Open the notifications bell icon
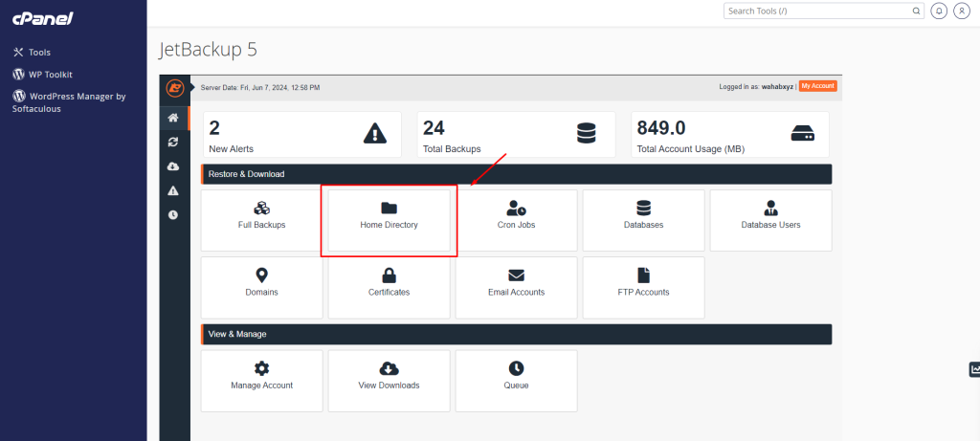The image size is (980, 441). tap(938, 11)
